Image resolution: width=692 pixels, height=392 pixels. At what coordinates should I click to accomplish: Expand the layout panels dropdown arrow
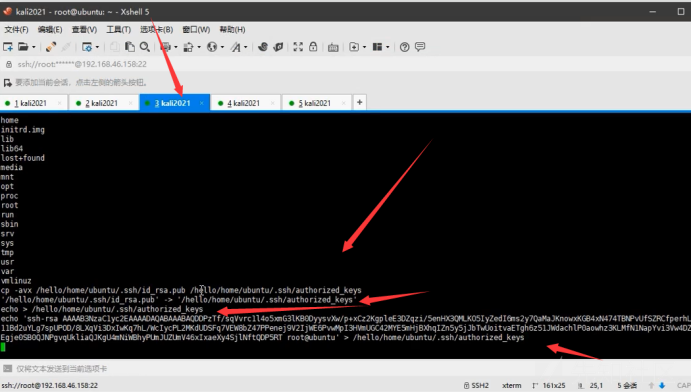click(387, 47)
